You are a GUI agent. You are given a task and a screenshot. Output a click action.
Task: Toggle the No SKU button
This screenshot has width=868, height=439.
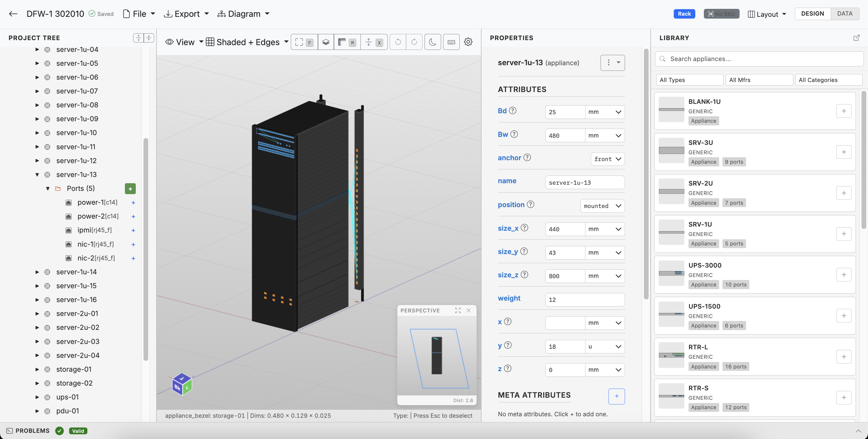pos(721,14)
